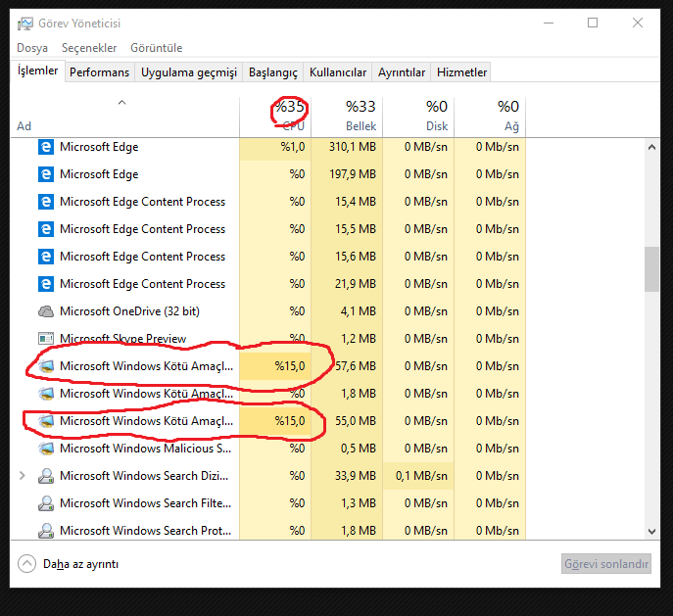Click the 1,2 MB memory cell

coord(347,339)
